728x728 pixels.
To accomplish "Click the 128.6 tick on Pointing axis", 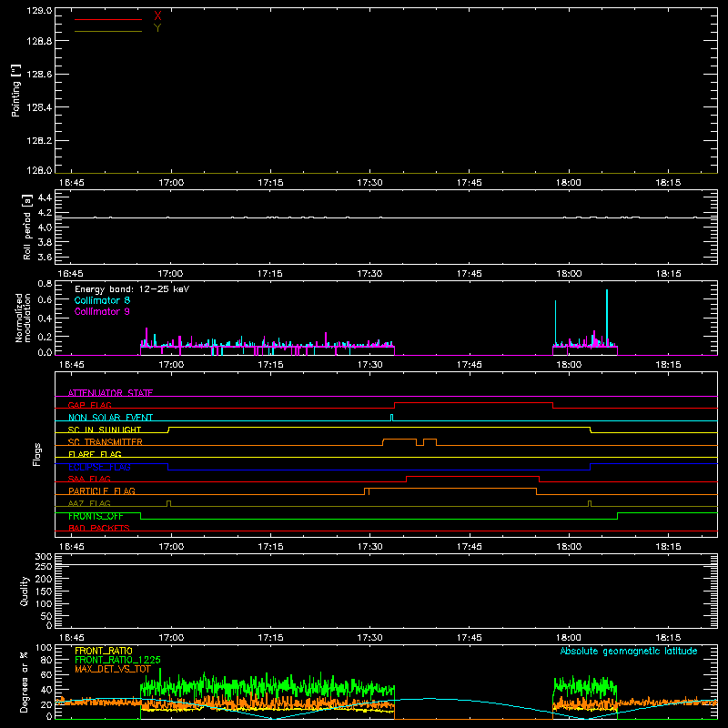I will (x=39, y=75).
